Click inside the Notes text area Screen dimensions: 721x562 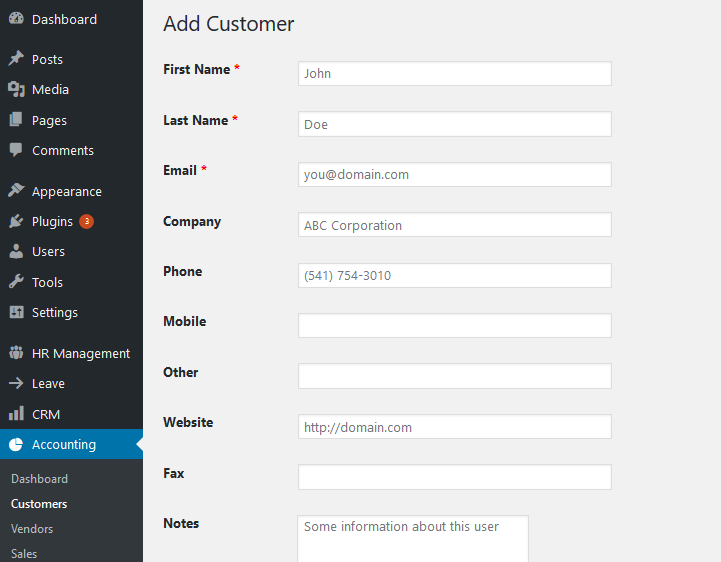point(413,539)
